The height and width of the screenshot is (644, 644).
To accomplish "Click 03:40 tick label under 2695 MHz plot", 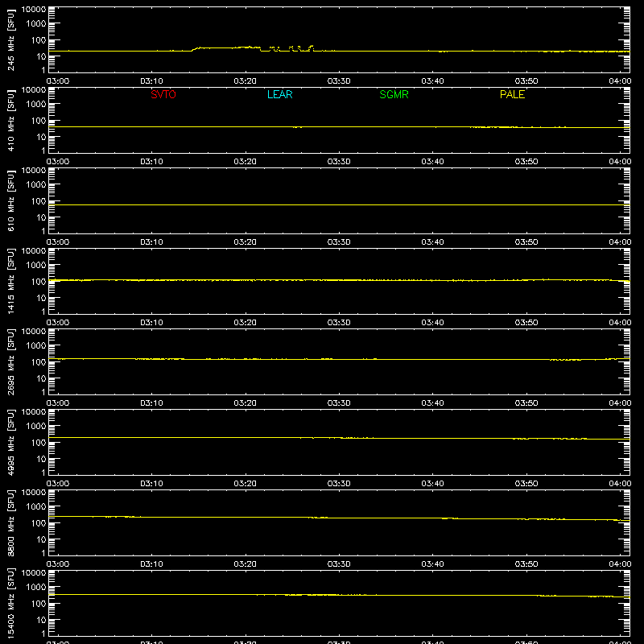I will tap(432, 403).
